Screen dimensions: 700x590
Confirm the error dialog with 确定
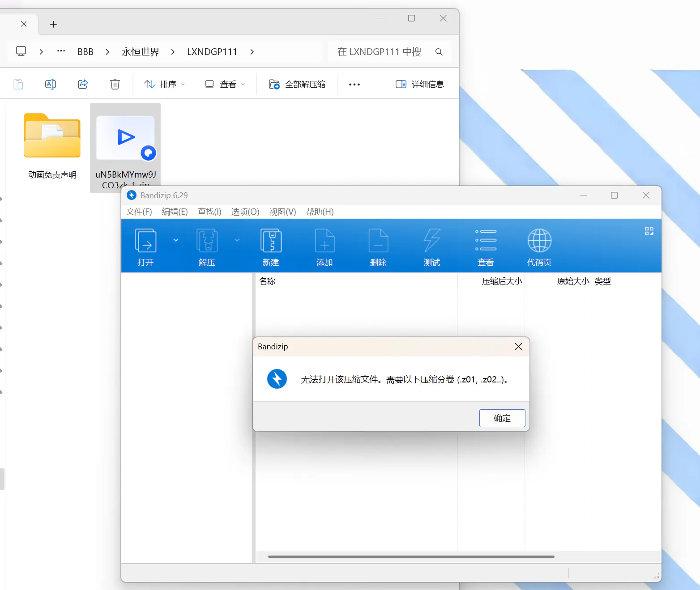point(502,418)
